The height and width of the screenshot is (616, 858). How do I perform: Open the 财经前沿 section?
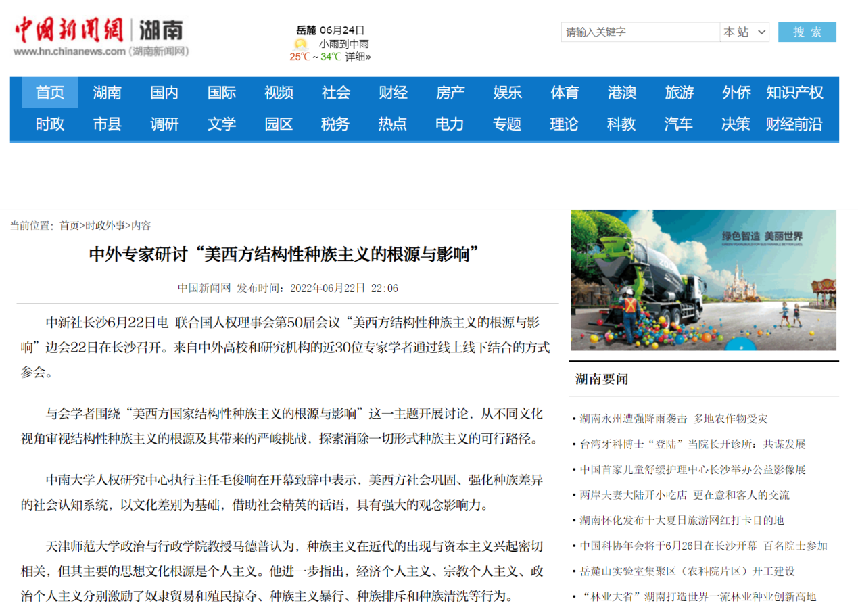794,124
